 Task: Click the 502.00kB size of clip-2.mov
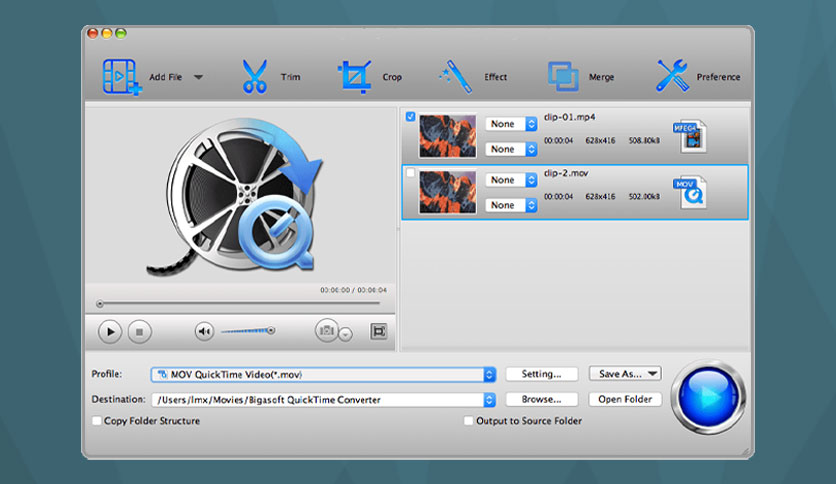pos(644,197)
